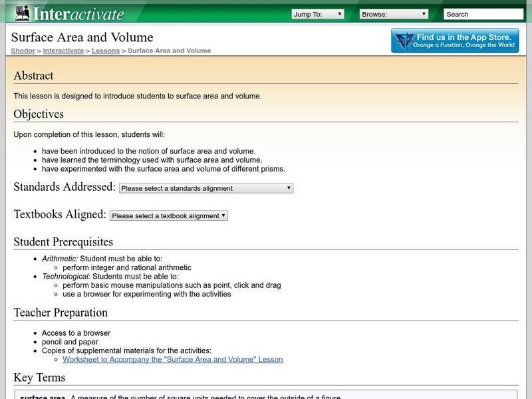This screenshot has width=532, height=399.
Task: Click into the Search input field
Action: pos(483,14)
